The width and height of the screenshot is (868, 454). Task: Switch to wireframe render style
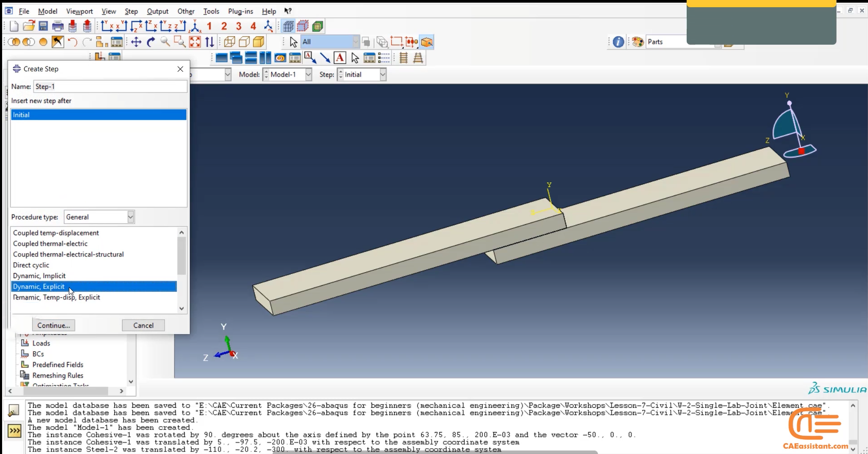(229, 42)
